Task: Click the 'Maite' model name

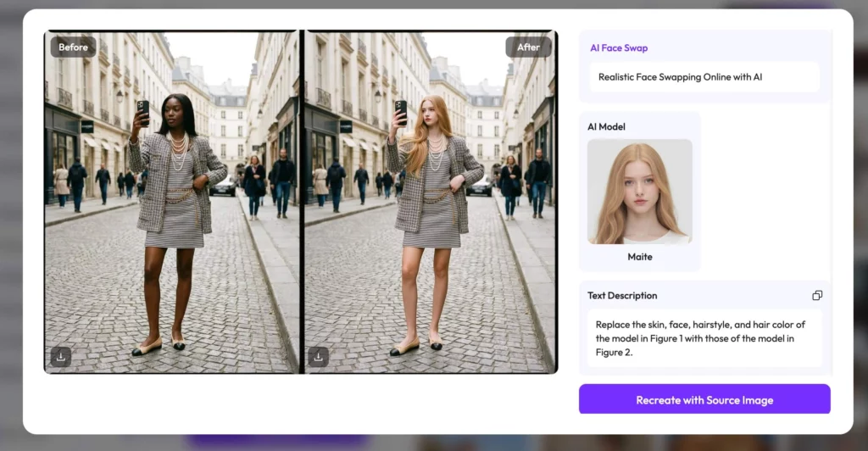Action: click(x=640, y=257)
